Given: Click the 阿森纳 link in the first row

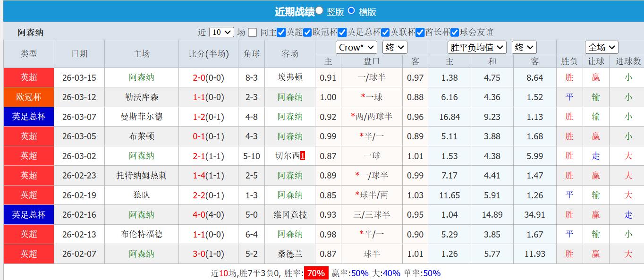Looking at the screenshot, I should point(142,77).
